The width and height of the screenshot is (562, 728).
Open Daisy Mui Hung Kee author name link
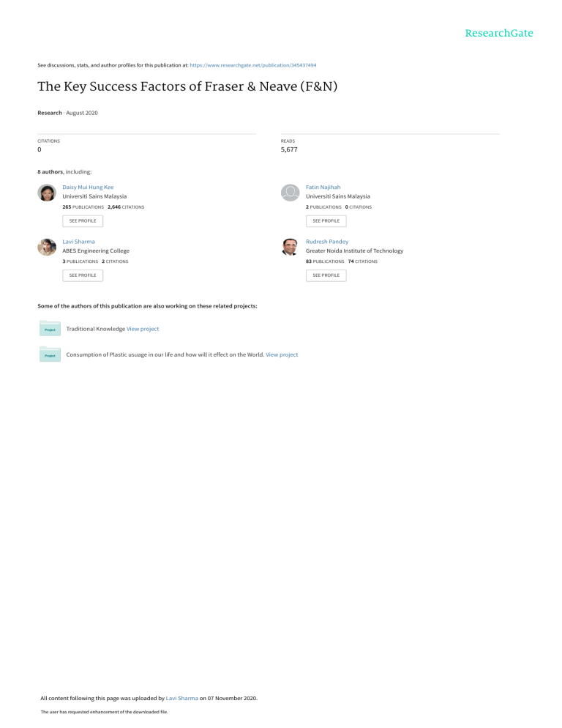[x=88, y=187]
